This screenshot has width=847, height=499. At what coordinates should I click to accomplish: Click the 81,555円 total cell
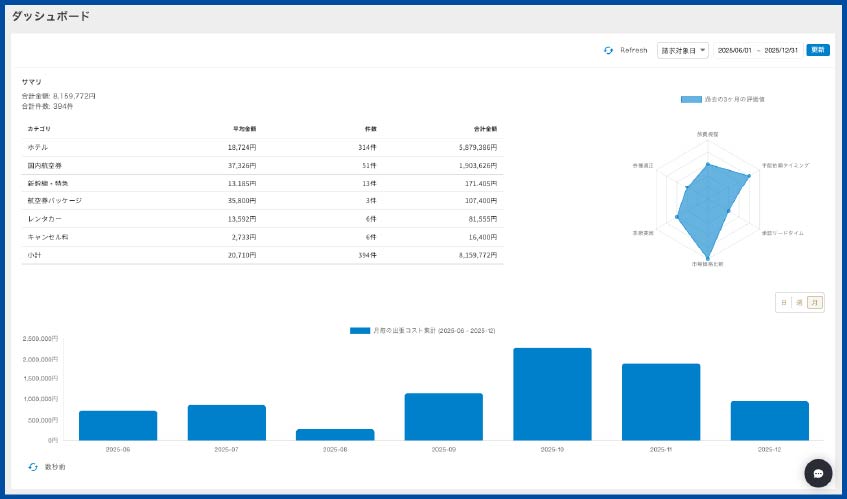(482, 219)
